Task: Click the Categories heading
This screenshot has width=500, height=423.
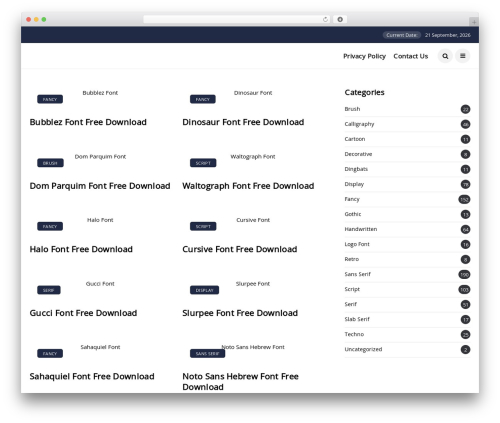Action: [364, 92]
